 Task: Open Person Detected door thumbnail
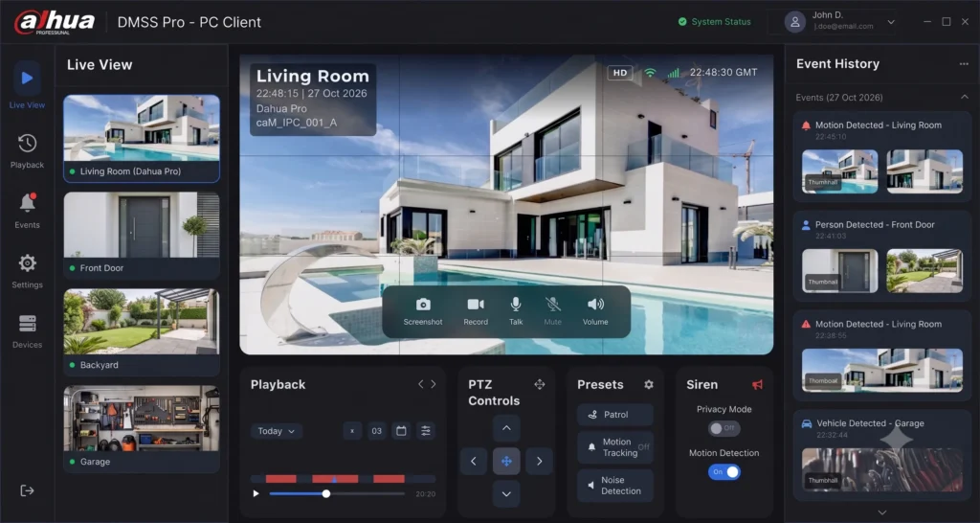[x=839, y=271]
